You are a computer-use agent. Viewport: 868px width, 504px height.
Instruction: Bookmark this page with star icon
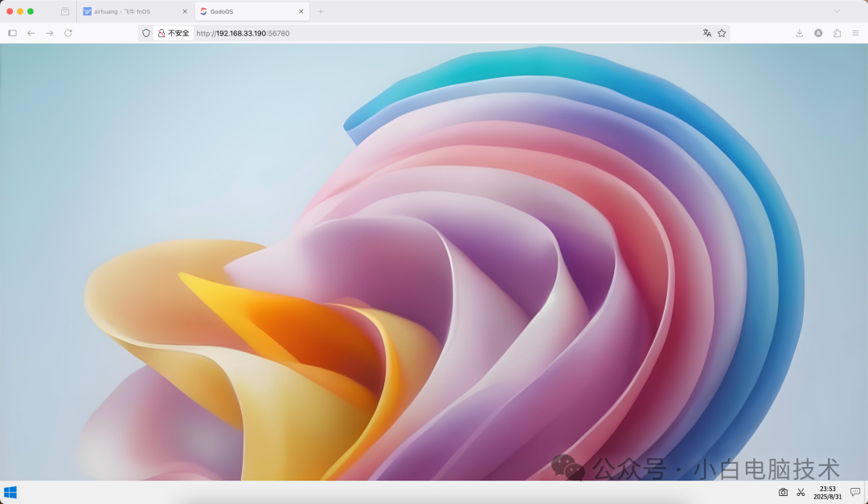tap(722, 33)
